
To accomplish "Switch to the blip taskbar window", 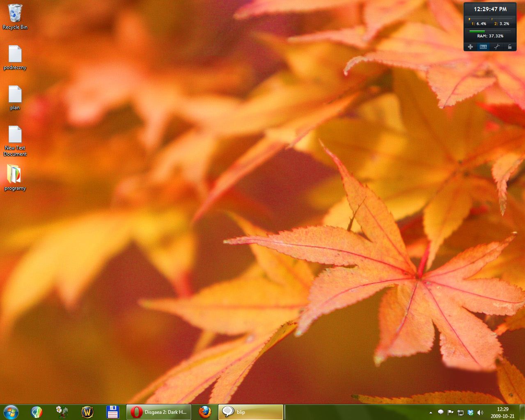I will 251,412.
